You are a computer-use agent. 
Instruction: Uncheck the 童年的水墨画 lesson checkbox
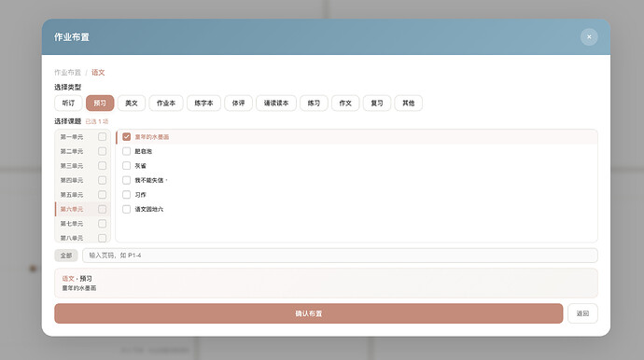click(x=127, y=137)
